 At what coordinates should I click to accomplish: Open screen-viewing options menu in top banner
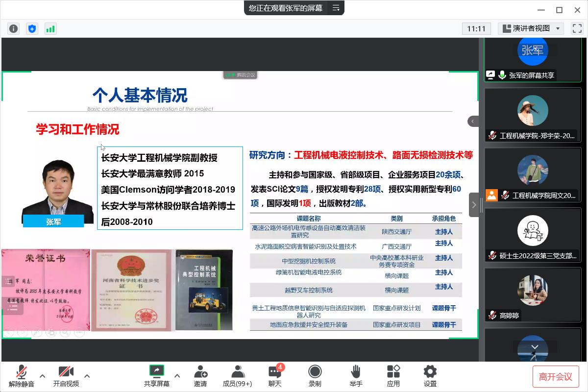336,8
